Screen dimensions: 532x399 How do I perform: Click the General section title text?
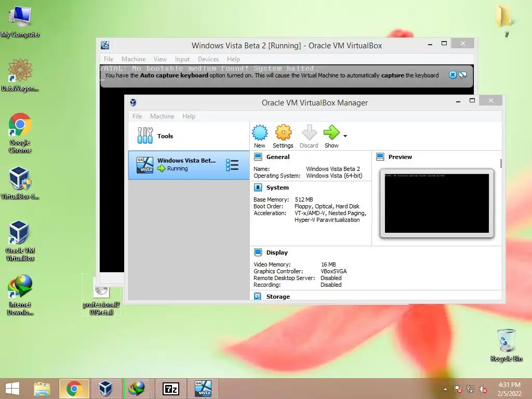click(278, 157)
